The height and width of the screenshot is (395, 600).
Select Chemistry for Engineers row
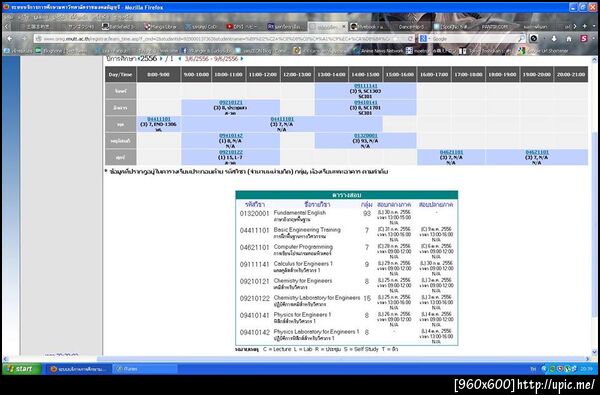coord(346,284)
